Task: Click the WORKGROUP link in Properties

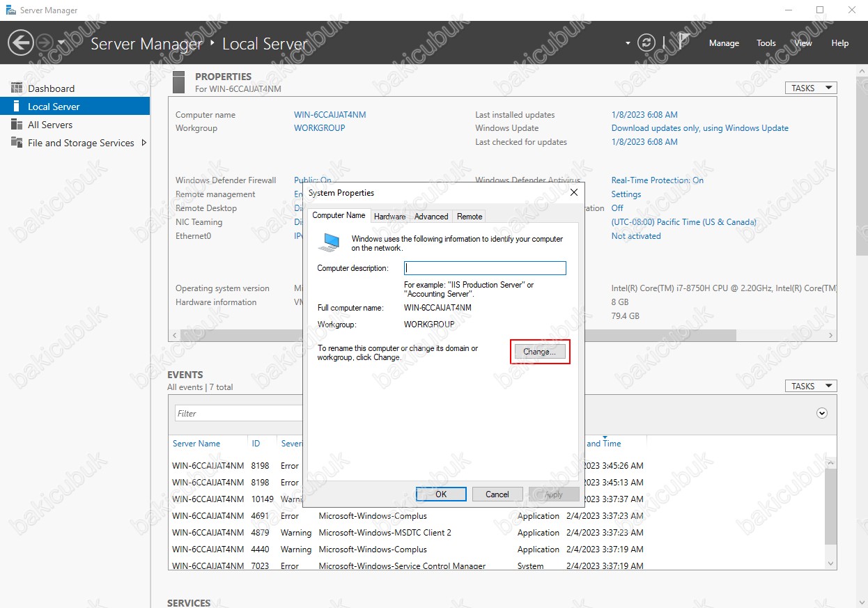Action: click(x=320, y=128)
